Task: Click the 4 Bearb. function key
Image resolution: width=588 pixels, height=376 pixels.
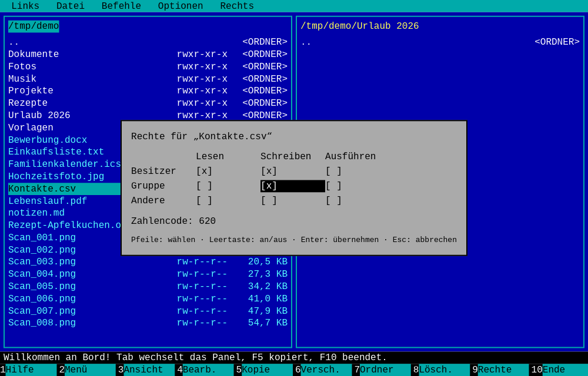Action: [x=205, y=370]
